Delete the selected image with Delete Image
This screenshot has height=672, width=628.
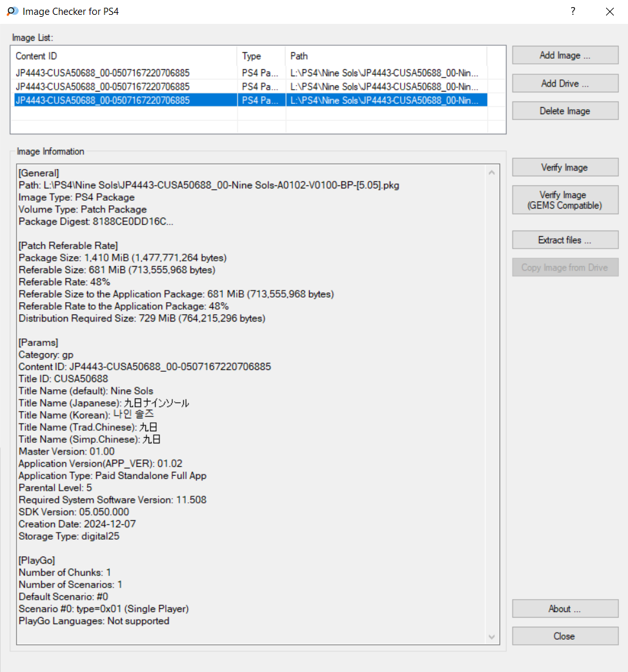point(565,111)
